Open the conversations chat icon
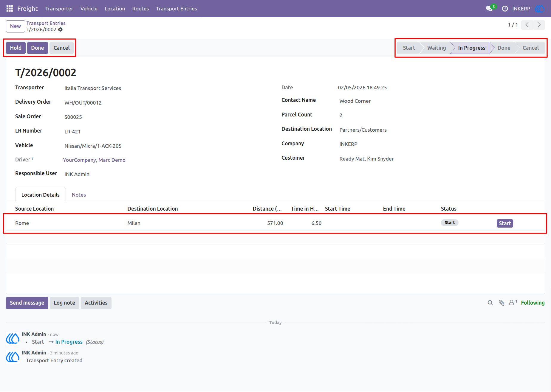The width and height of the screenshot is (551, 392). [x=489, y=9]
